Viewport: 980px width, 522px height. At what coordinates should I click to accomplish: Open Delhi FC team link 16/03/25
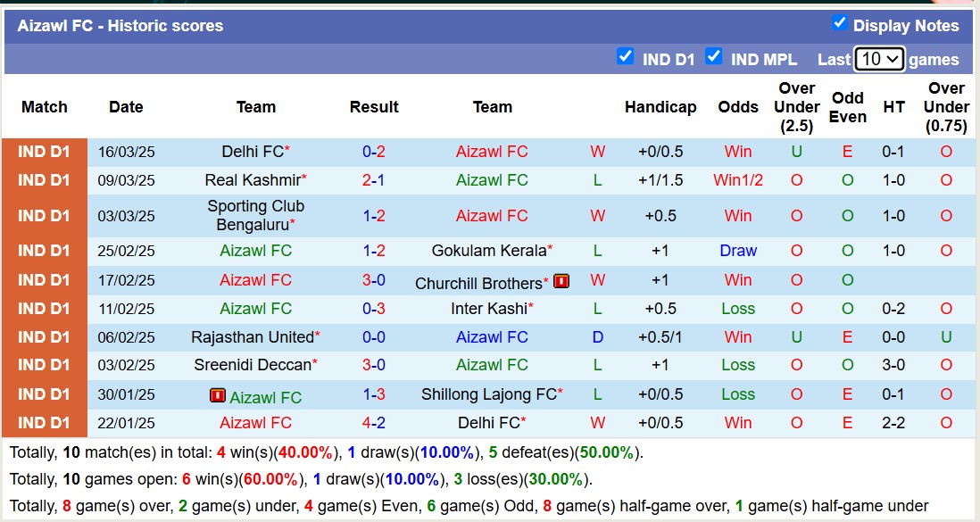[x=252, y=152]
